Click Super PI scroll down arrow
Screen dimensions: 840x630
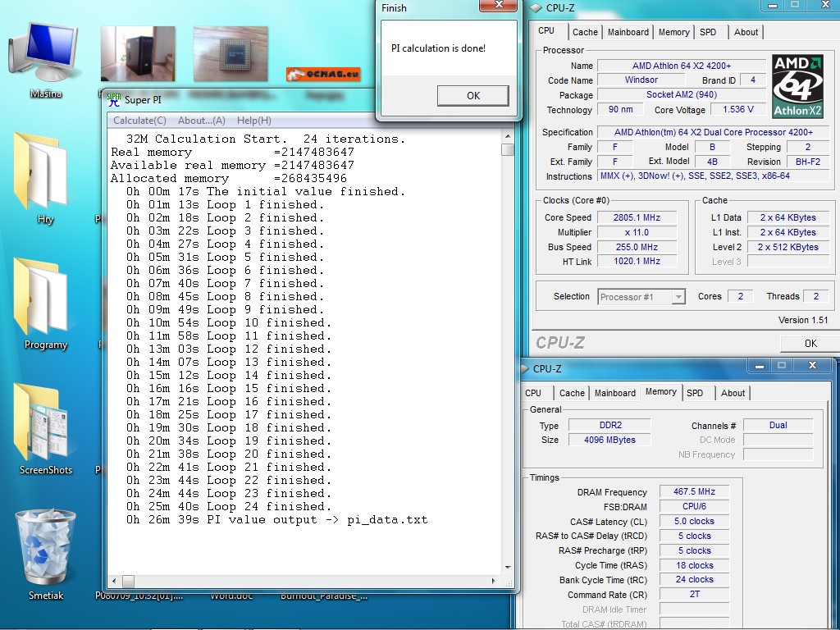(507, 568)
